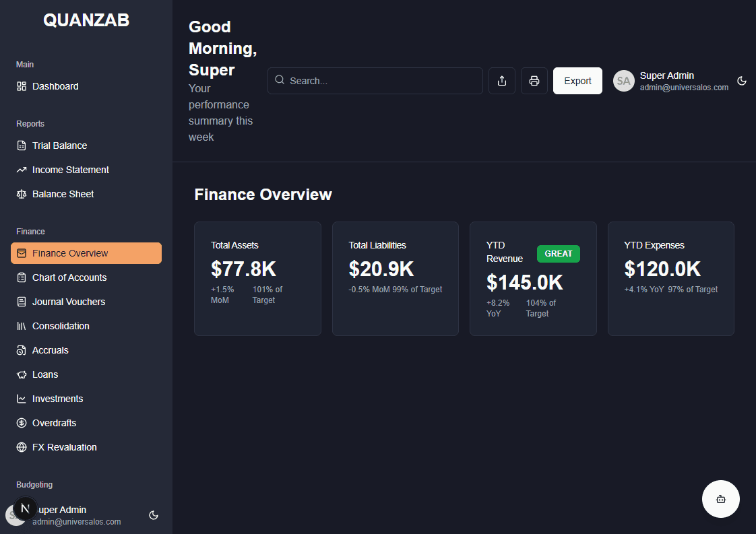This screenshot has width=756, height=534.
Task: Click the upload share icon button
Action: pos(502,81)
